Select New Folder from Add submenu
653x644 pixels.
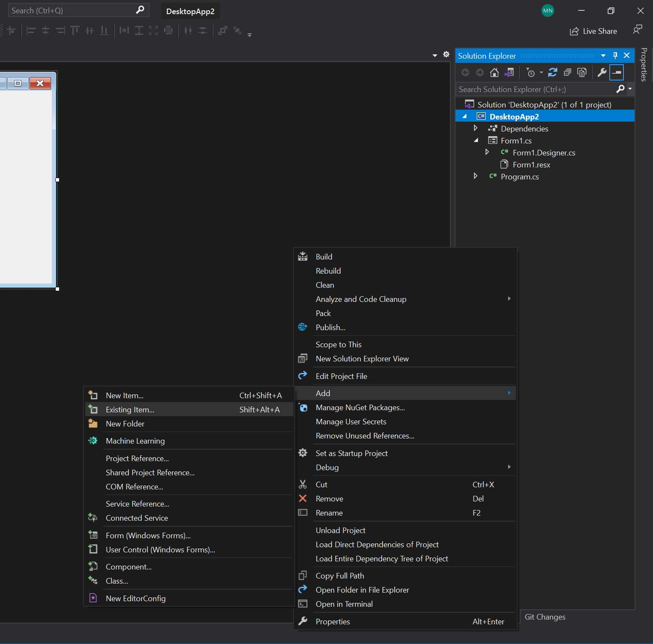(x=189, y=423)
